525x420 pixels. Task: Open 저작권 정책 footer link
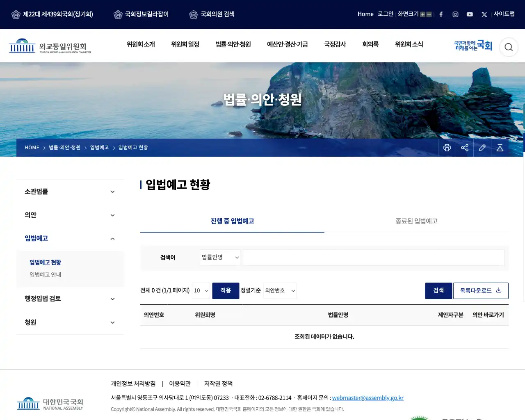218,383
